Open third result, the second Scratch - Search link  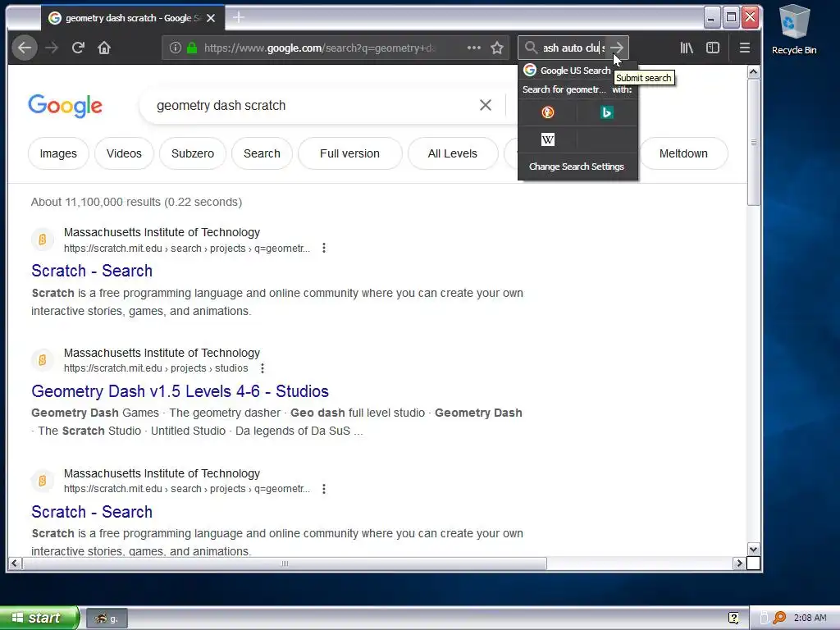pyautogui.click(x=92, y=512)
